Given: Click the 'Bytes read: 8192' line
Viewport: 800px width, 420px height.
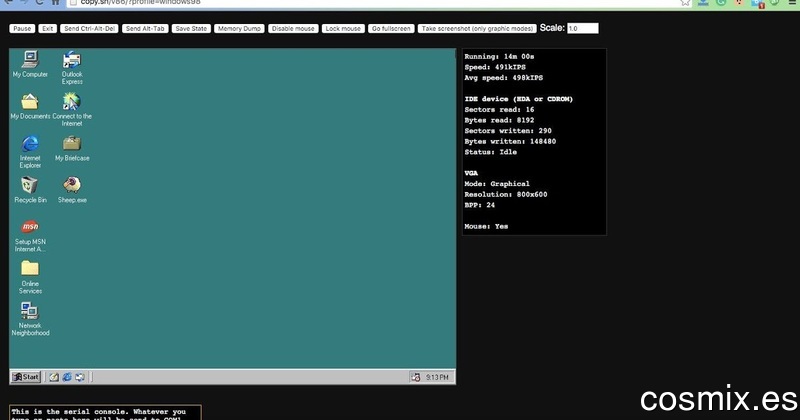Looking at the screenshot, I should pyautogui.click(x=499, y=120).
